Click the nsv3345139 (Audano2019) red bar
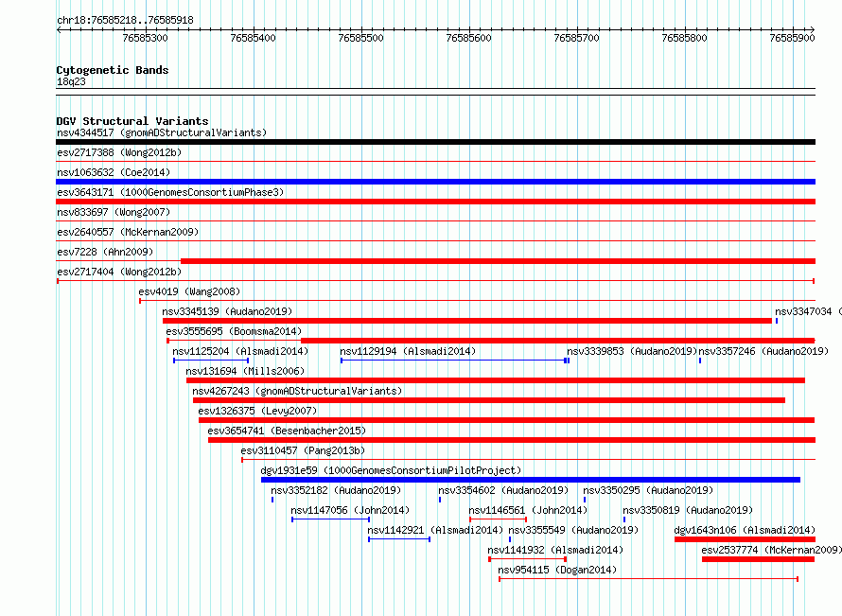The width and height of the screenshot is (842, 616). click(467, 321)
